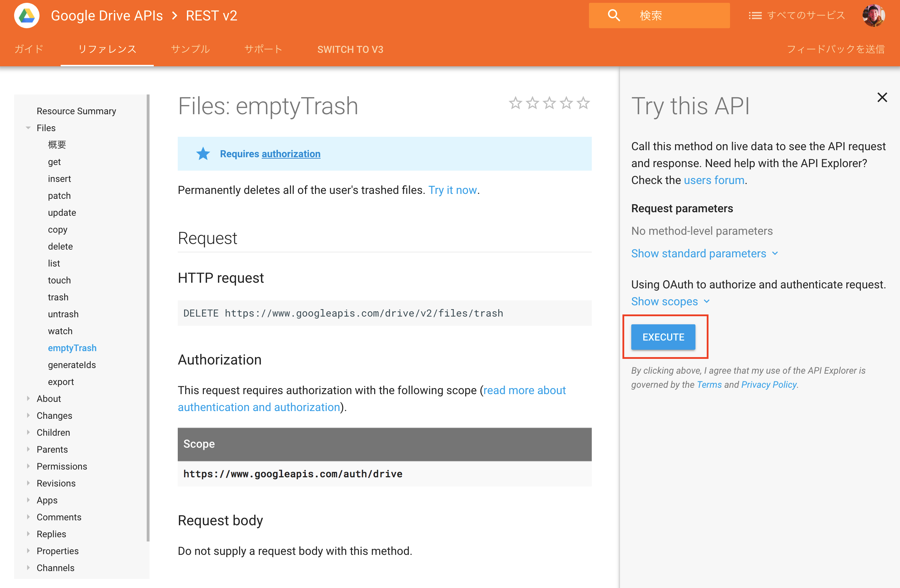Open the Terms link

pos(709,385)
